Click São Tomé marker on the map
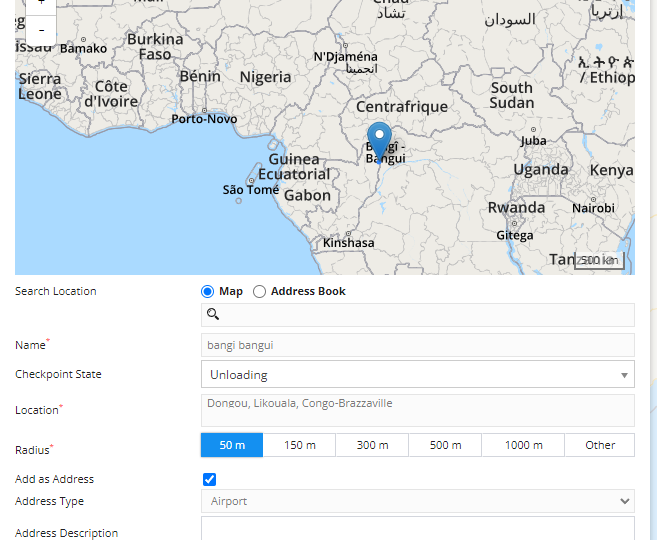The height and width of the screenshot is (540, 657). tap(238, 201)
